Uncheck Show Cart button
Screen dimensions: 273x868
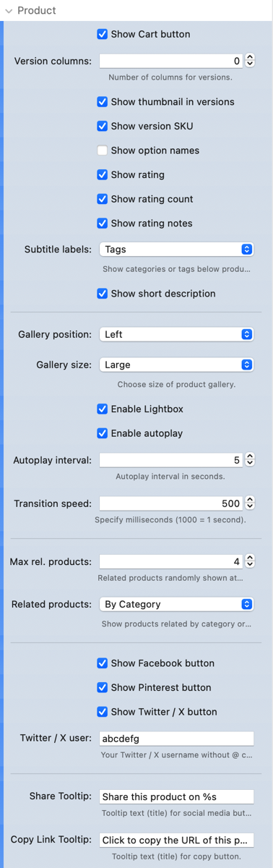click(x=103, y=34)
